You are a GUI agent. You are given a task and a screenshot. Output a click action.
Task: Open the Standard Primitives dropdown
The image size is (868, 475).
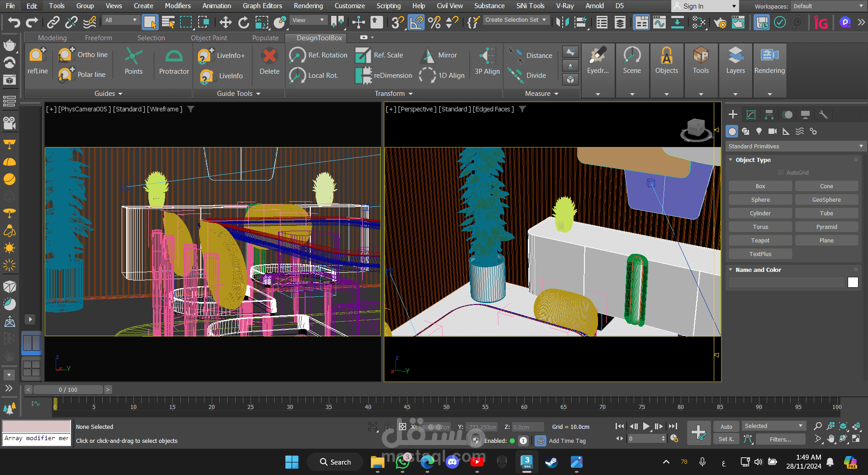click(795, 146)
